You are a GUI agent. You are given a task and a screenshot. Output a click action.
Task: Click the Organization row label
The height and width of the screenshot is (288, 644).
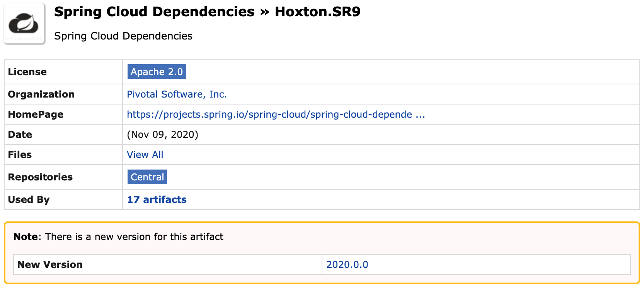tap(41, 94)
